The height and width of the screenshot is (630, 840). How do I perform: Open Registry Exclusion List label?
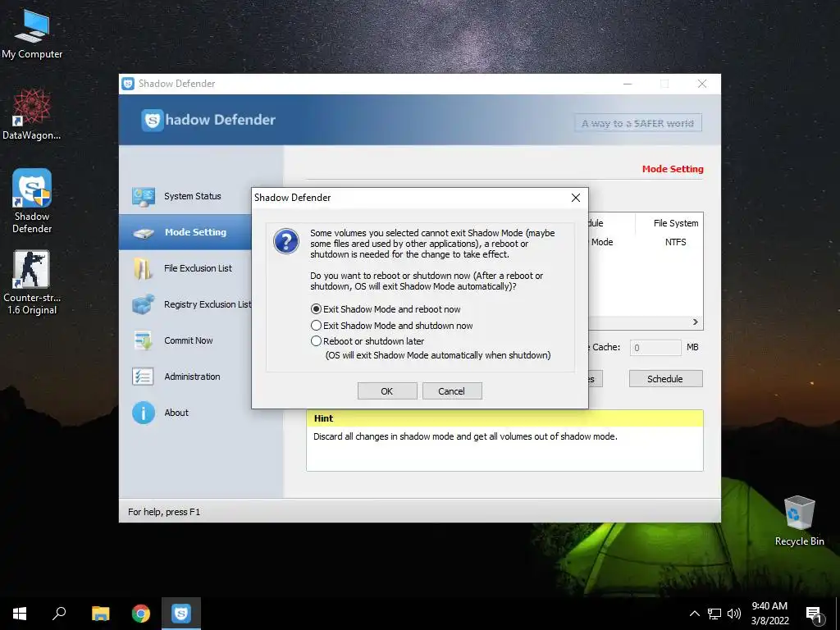pos(208,304)
